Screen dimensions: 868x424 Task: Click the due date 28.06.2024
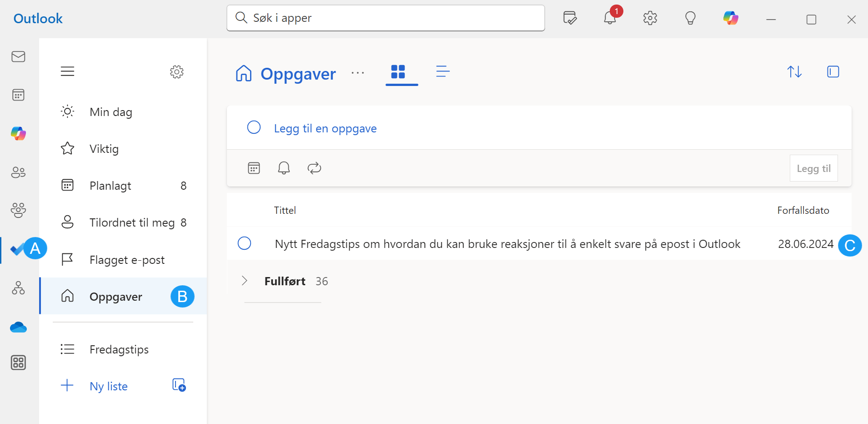pyautogui.click(x=806, y=244)
